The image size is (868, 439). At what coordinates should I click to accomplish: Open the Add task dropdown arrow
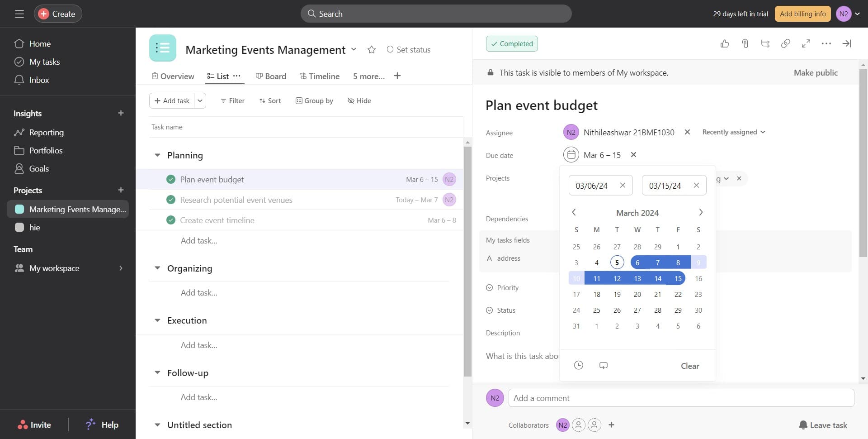pyautogui.click(x=200, y=100)
